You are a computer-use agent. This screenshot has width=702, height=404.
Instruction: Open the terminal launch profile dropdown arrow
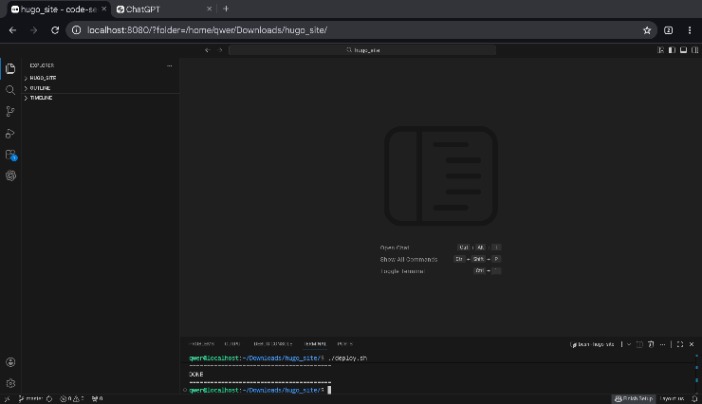point(629,344)
